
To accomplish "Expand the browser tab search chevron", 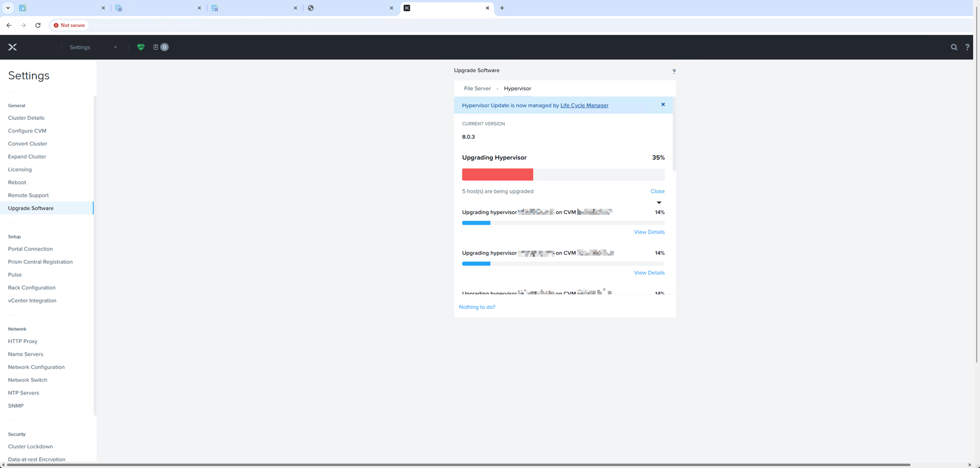I will (8, 8).
